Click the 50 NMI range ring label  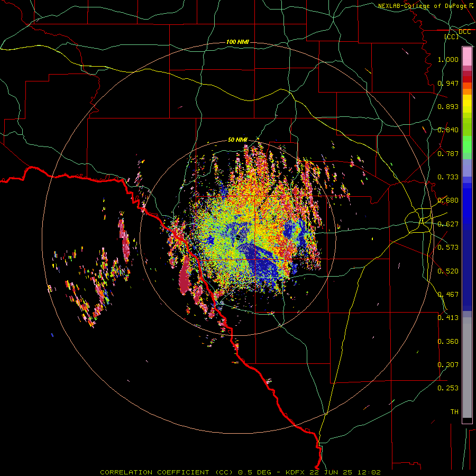click(x=237, y=140)
